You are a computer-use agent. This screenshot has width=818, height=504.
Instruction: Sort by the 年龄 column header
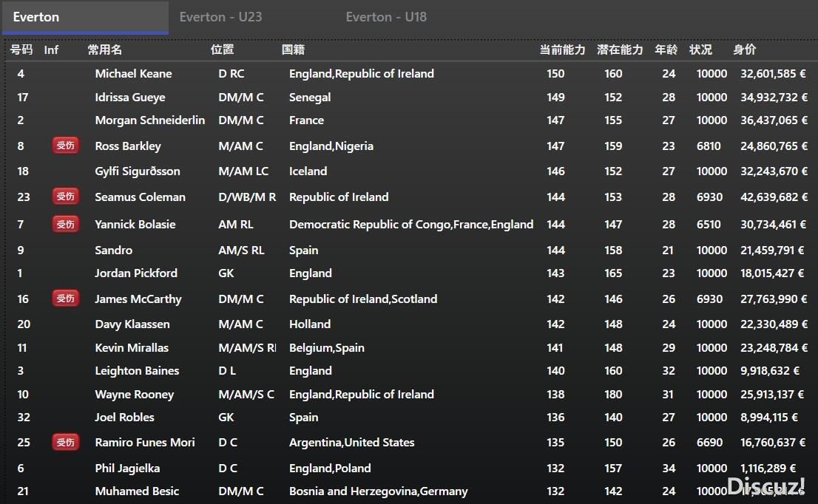click(x=666, y=50)
